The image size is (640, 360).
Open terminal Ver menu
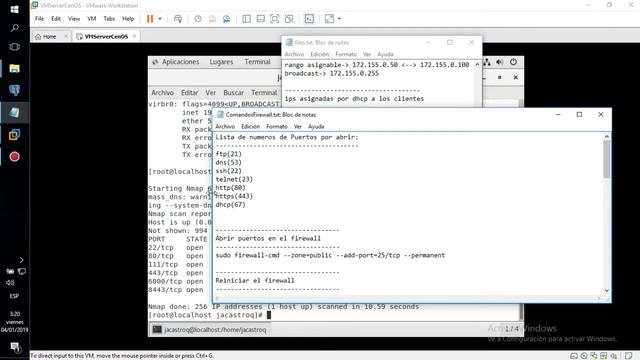coord(211,93)
